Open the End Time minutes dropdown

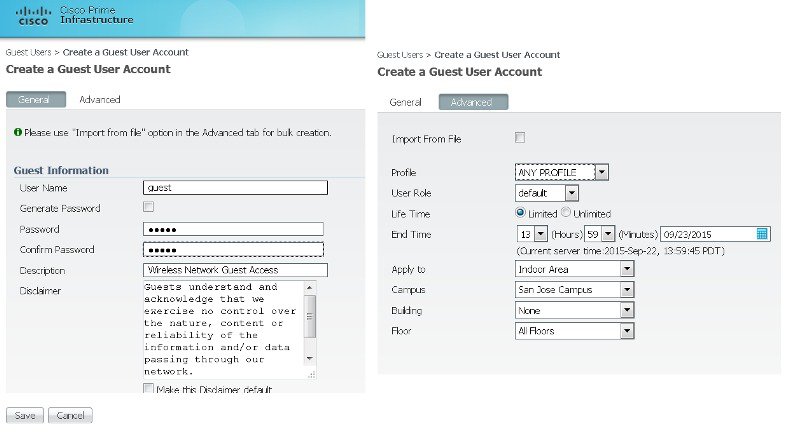(599, 234)
